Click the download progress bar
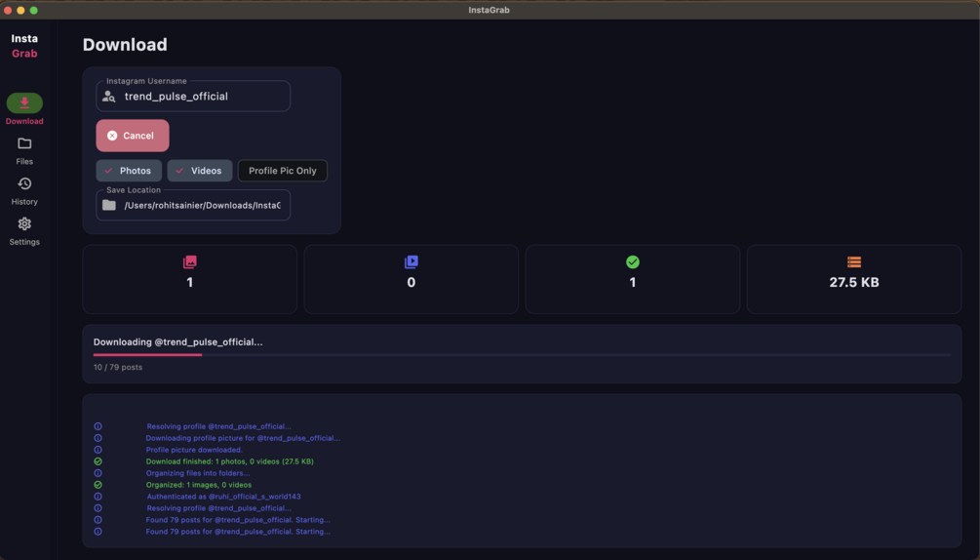Image resolution: width=980 pixels, height=560 pixels. pos(522,354)
